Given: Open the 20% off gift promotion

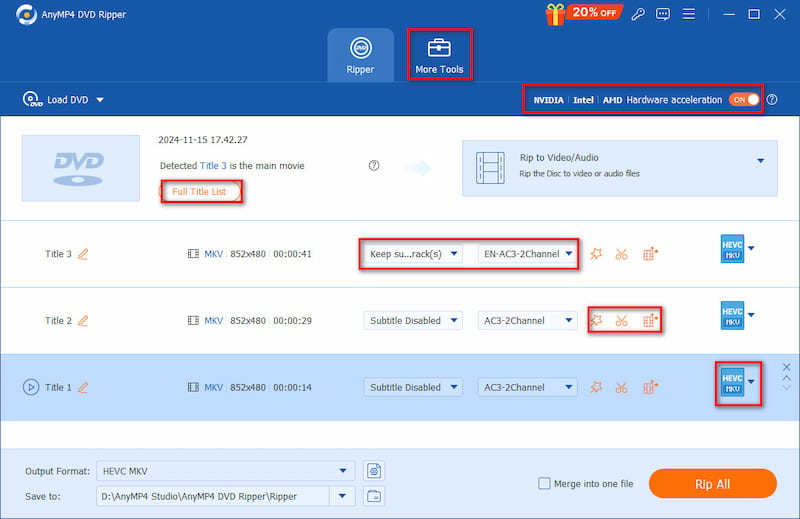Looking at the screenshot, I should (584, 13).
